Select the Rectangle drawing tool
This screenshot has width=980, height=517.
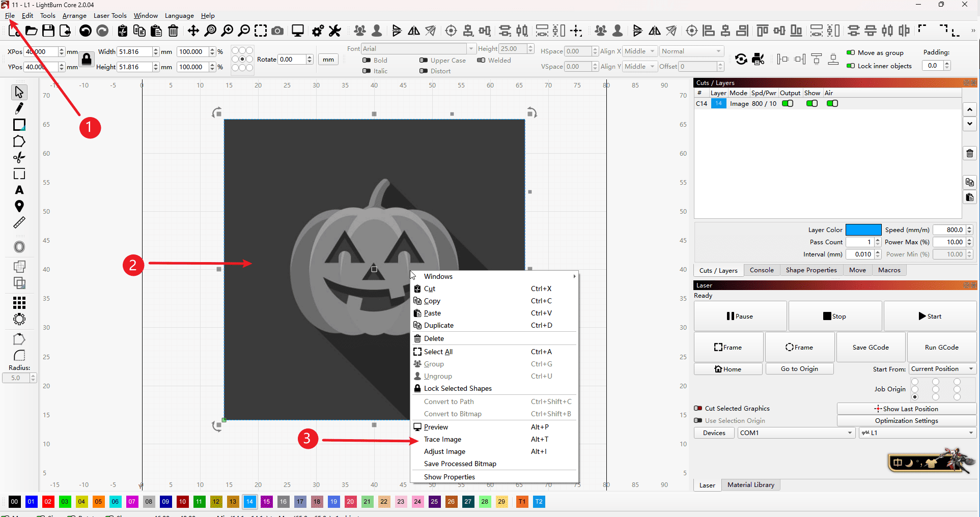(x=19, y=125)
